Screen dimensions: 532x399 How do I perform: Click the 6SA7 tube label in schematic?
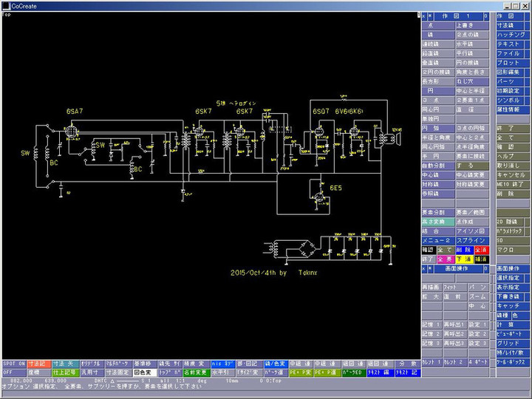pos(75,111)
